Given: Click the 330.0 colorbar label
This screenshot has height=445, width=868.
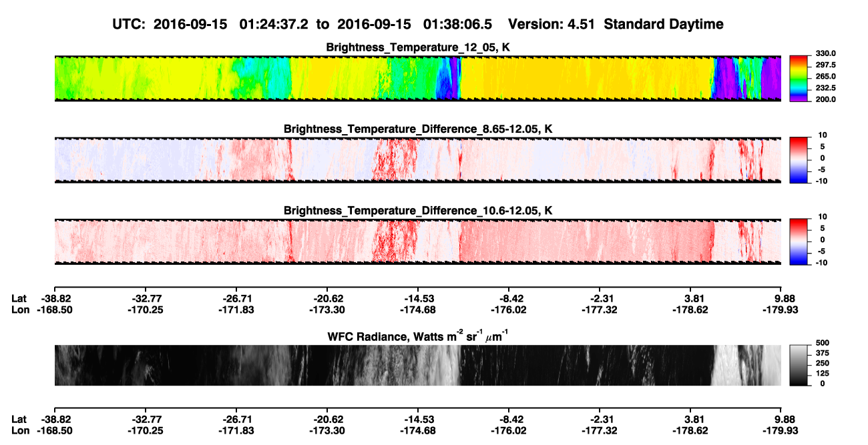Looking at the screenshot, I should pos(825,53).
